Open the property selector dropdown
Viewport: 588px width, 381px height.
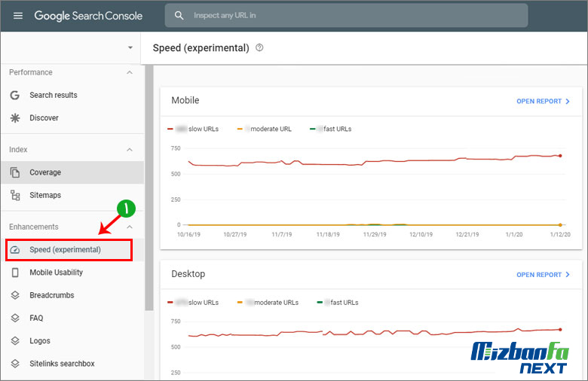point(130,47)
